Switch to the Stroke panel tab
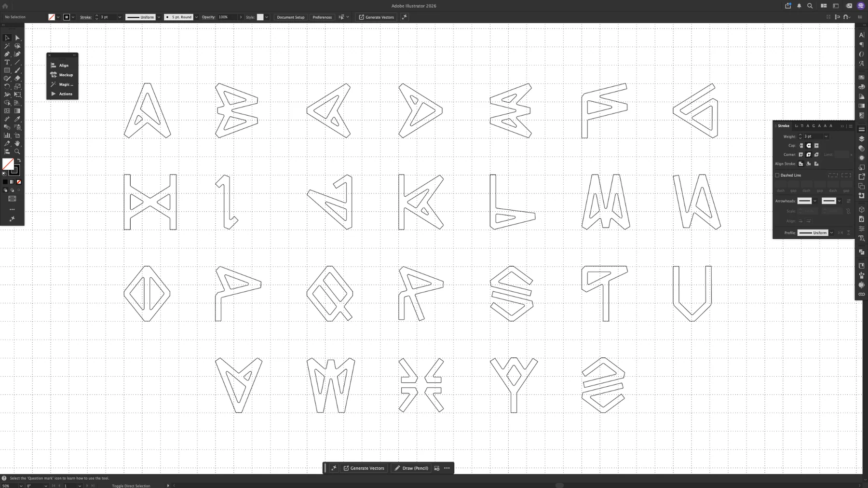 tap(784, 126)
